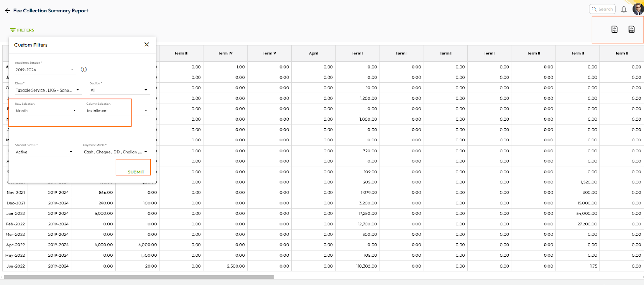Click the back arrow beside report title
This screenshot has height=285, width=644.
click(x=7, y=11)
